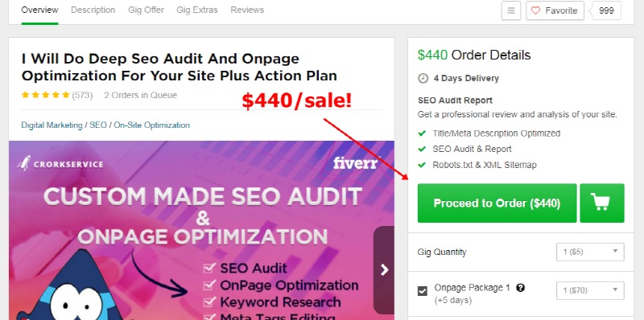
Task: Open the Onpage Package 1 quantity dropdown
Action: (x=590, y=290)
